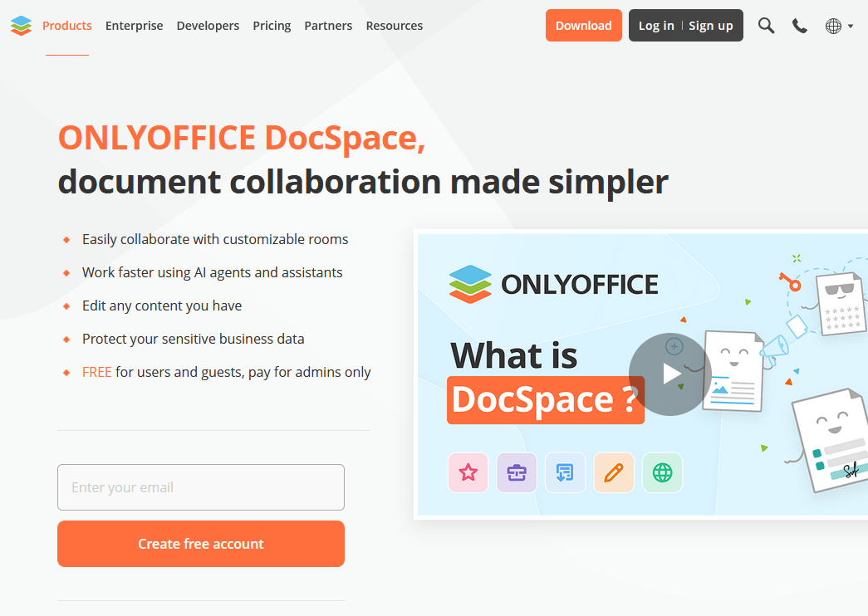The image size is (868, 616).
Task: Click 'Protect your sensitive business data' text
Action: [194, 339]
